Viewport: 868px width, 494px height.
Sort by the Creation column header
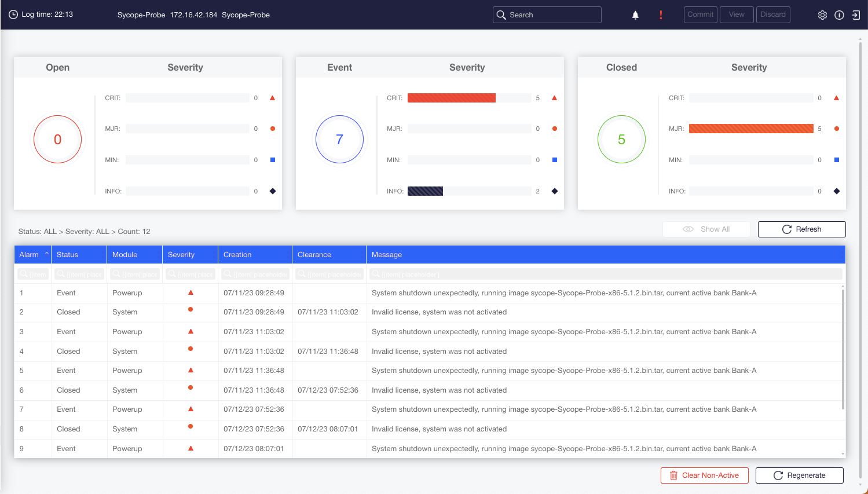coord(255,255)
